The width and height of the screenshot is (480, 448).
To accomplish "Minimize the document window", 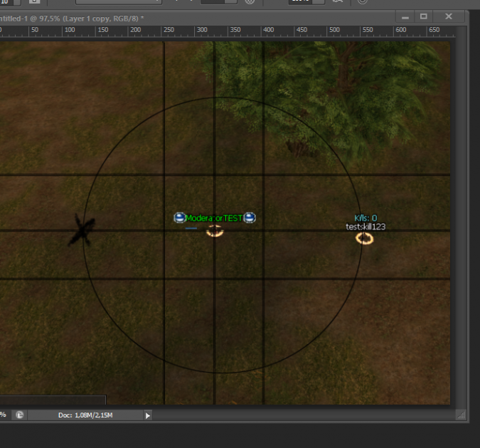I will coord(403,16).
